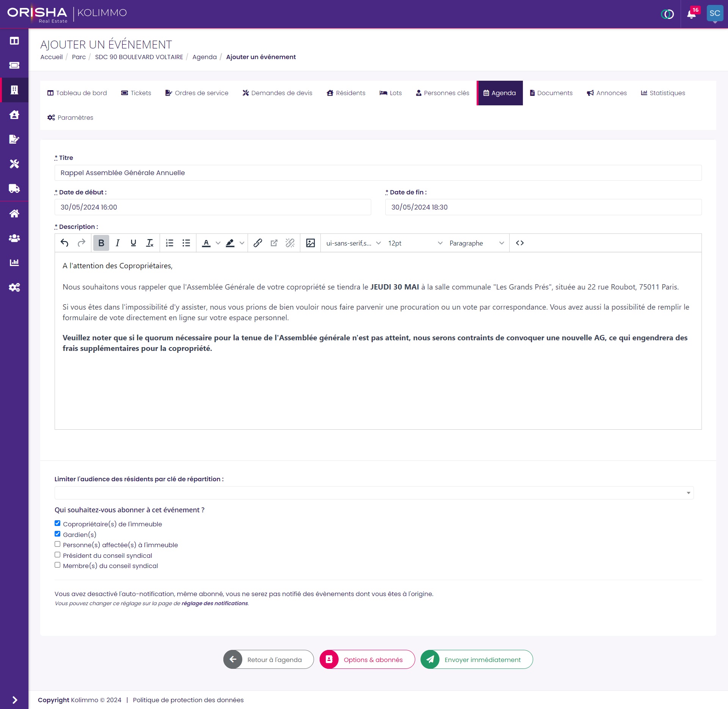Screen dimensions: 728x709
Task: Check Personne(s) affectée(s) à l'immeuble
Action: point(57,544)
